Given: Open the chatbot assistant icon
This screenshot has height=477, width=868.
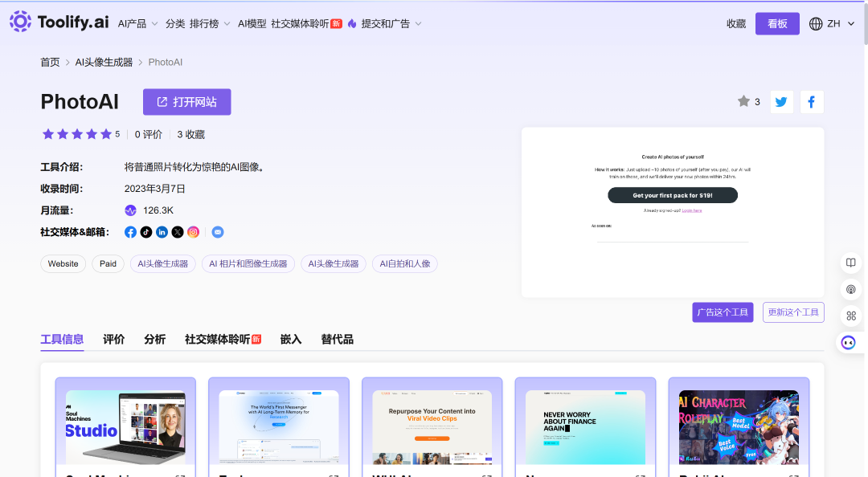Looking at the screenshot, I should [x=849, y=343].
